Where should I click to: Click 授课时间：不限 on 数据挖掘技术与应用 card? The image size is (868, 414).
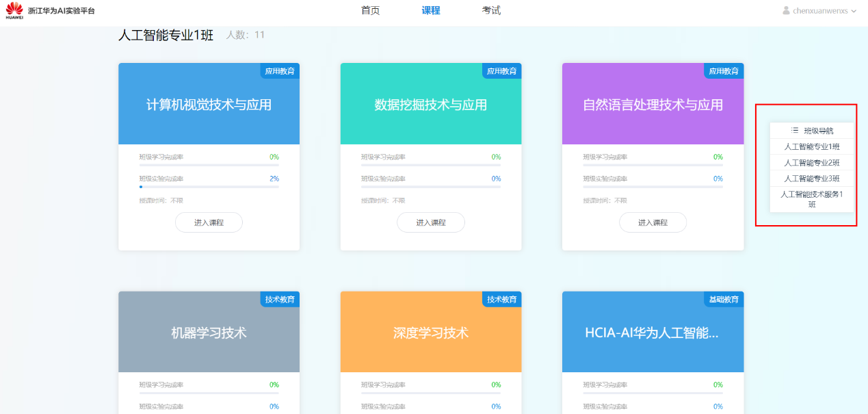click(x=383, y=200)
